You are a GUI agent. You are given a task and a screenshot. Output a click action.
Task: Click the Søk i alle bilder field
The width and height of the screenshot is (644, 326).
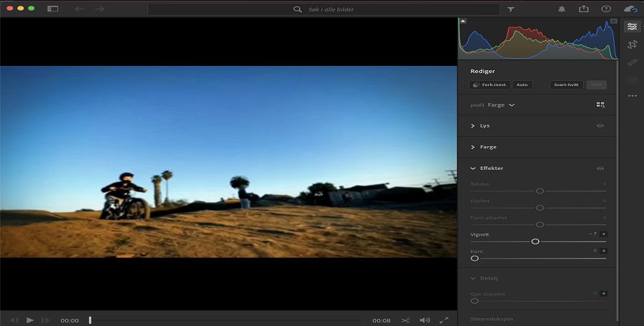(323, 9)
